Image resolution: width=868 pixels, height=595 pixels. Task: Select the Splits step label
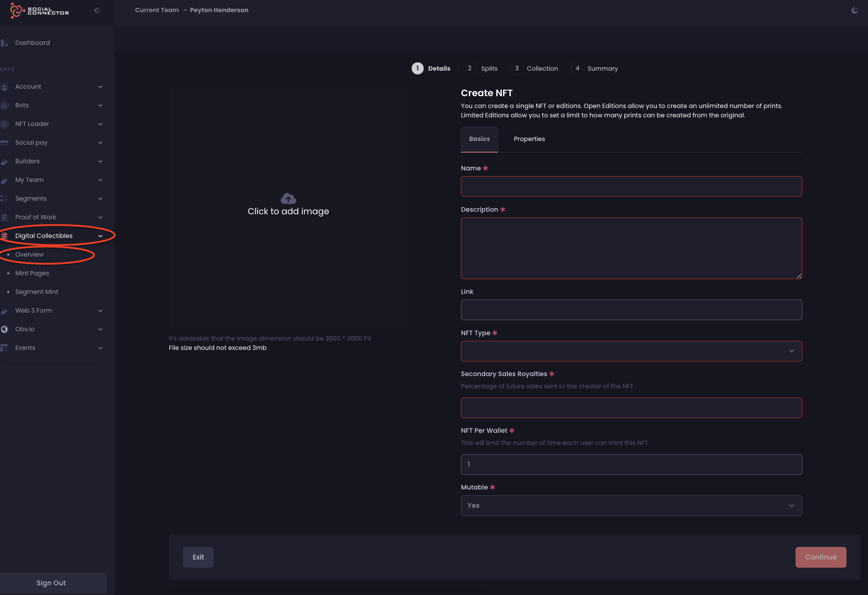pos(489,69)
